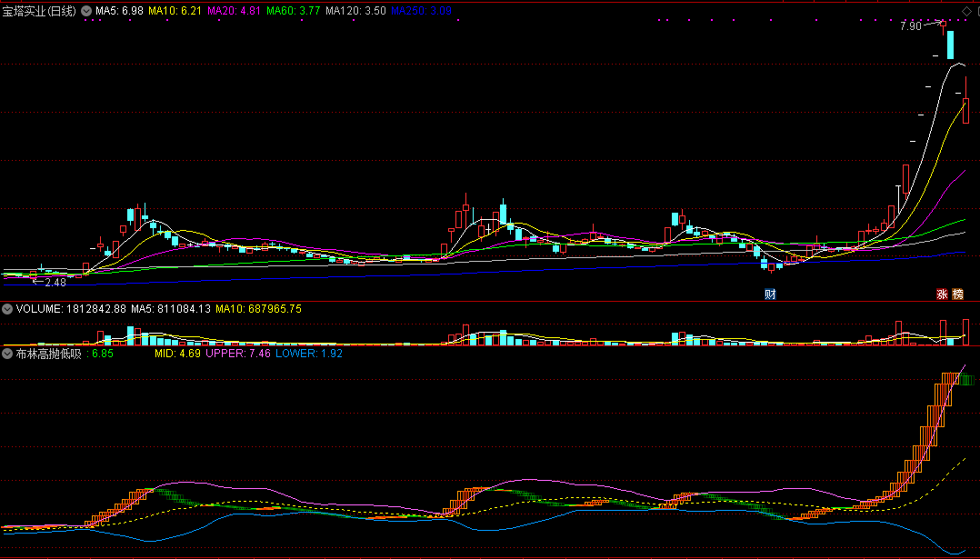The width and height of the screenshot is (980, 559).
Task: Select the 布林高抛低吸 indicator name
Action: pyautogui.click(x=49, y=354)
